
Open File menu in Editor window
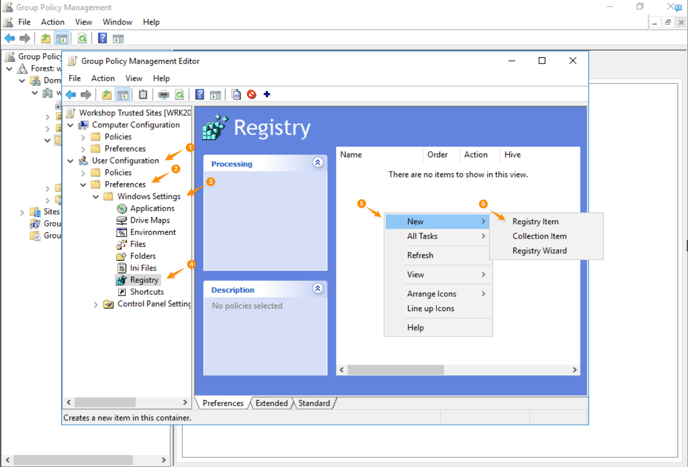click(x=75, y=79)
